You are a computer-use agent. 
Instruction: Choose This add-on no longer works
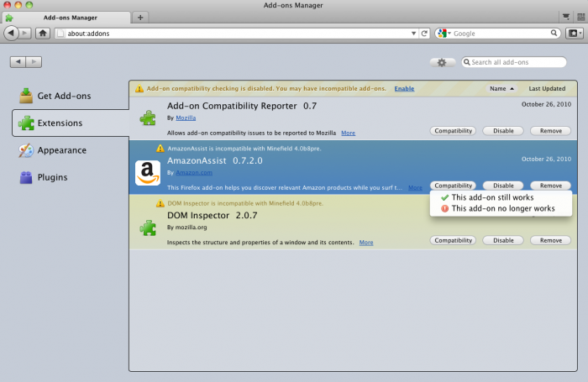(501, 208)
